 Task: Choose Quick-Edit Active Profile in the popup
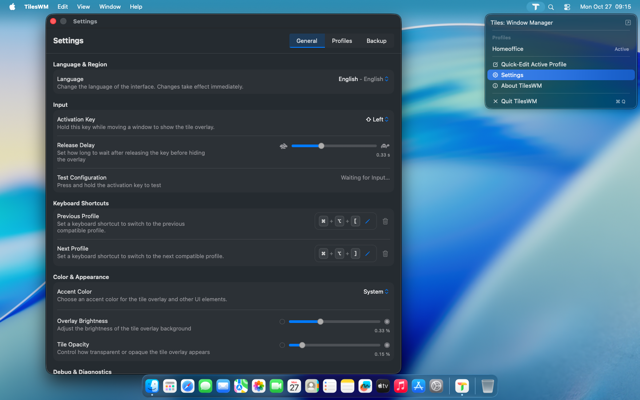561,64
